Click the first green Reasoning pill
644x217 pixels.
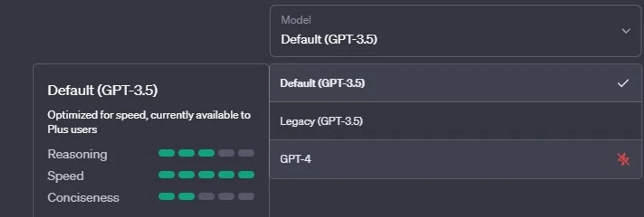(x=166, y=153)
